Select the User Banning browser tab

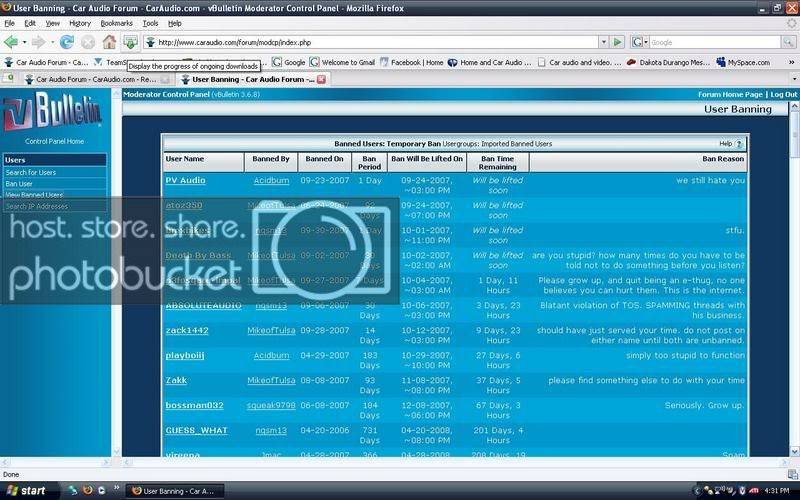pyautogui.click(x=253, y=80)
